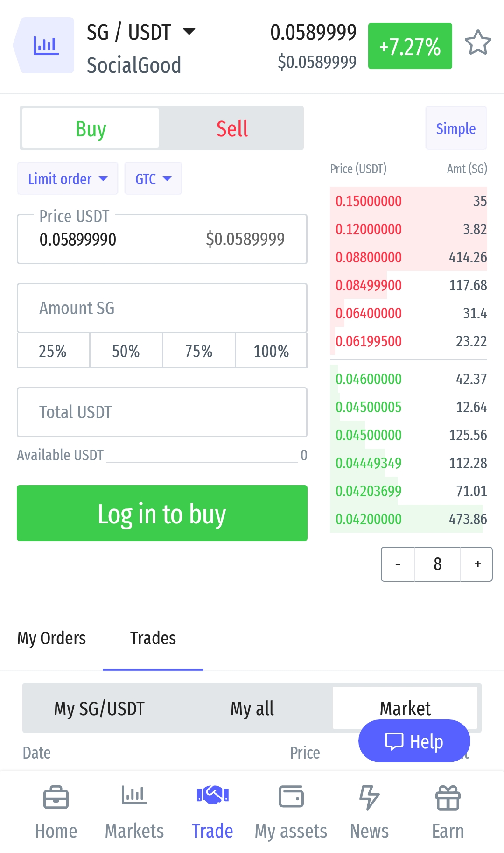504x853 pixels.
Task: Toggle Simple trading mode
Action: [455, 128]
